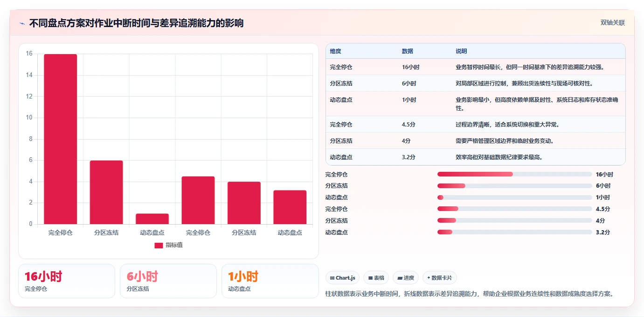Click the 进度 chip icon
The width and height of the screenshot is (644, 317).
pos(400,278)
